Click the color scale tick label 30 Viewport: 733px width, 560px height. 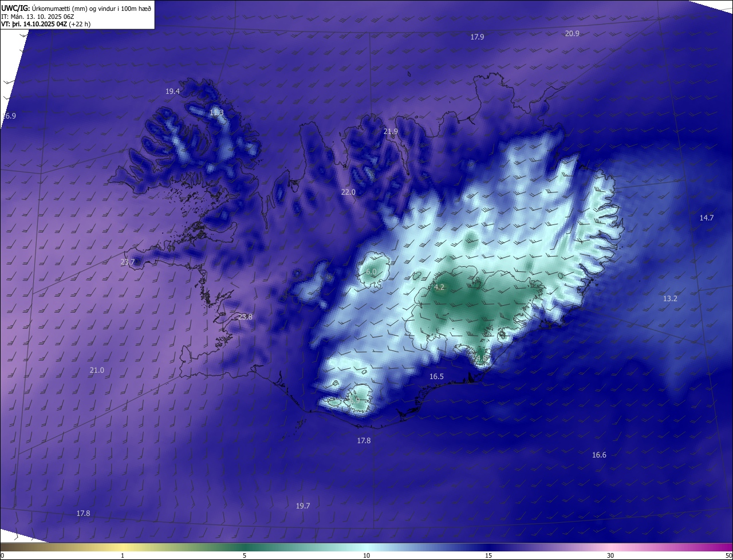pos(610,555)
